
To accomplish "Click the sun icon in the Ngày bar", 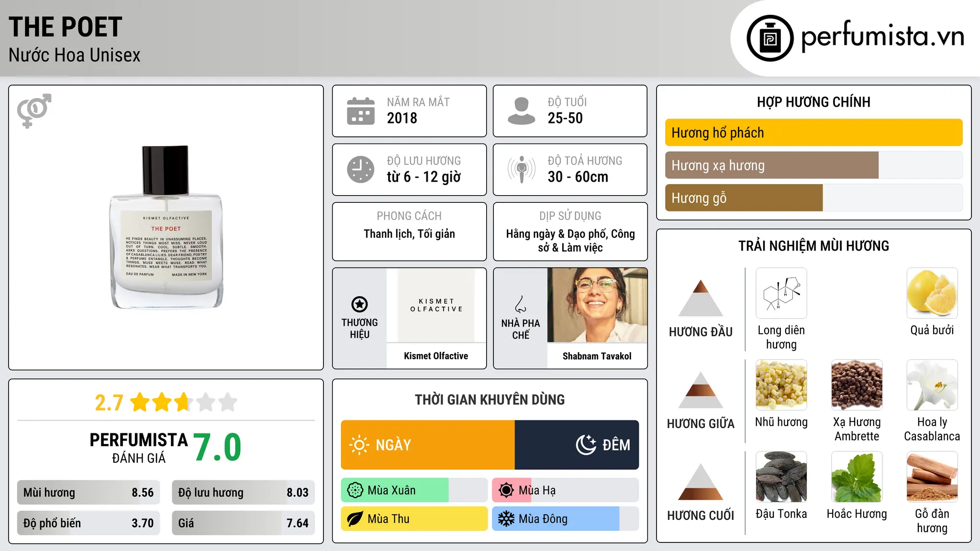I will pyautogui.click(x=359, y=445).
